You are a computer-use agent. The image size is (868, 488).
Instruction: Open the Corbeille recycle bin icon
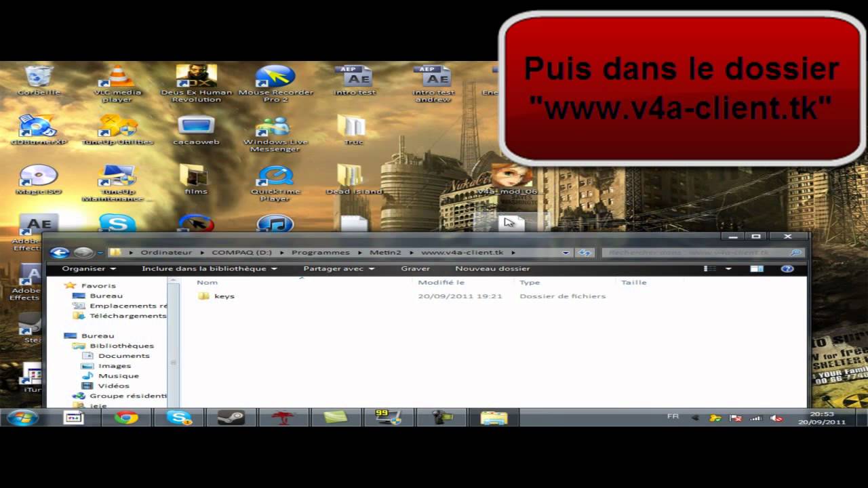point(39,80)
